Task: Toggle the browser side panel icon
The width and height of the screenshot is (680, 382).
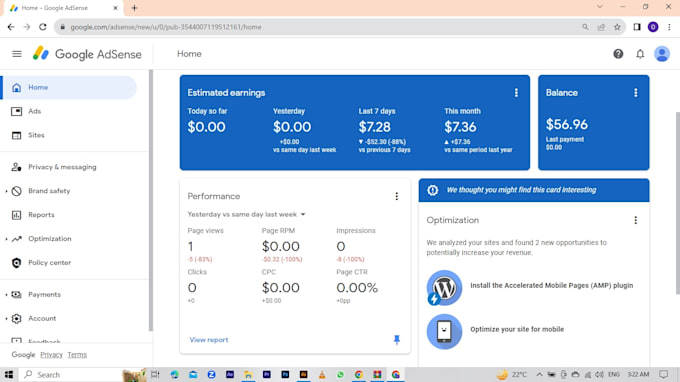Action: tap(637, 27)
